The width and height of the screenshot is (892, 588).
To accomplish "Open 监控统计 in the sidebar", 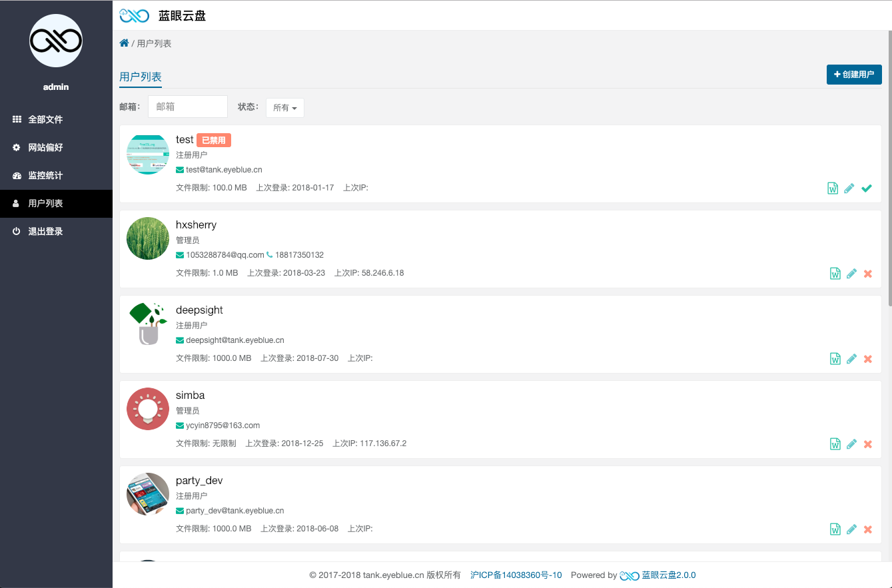I will [x=45, y=176].
